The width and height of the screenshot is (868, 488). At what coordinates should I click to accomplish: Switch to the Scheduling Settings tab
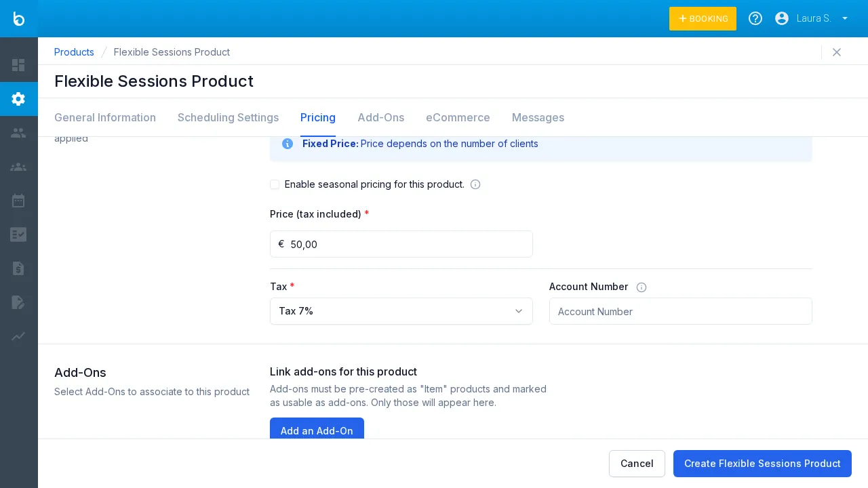[x=228, y=118]
